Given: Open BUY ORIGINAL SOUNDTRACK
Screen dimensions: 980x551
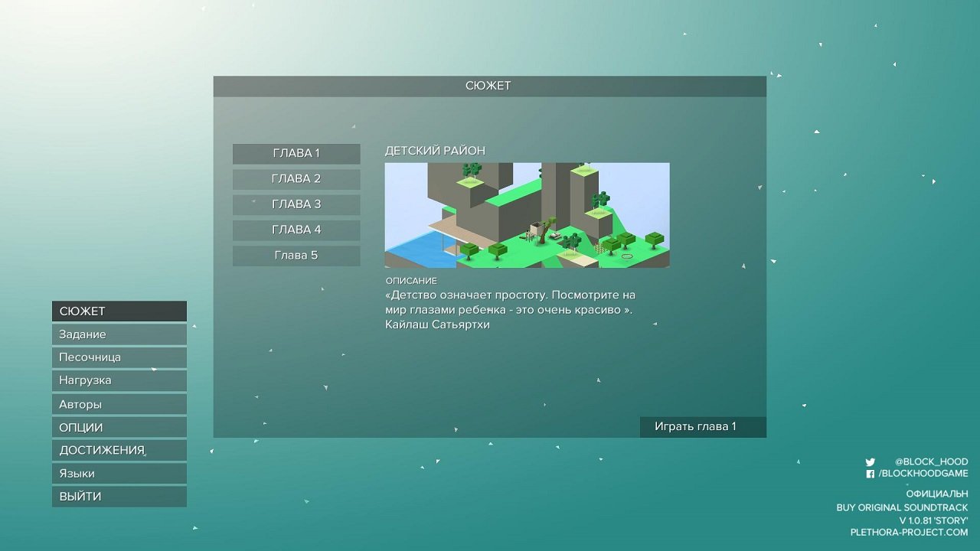Looking at the screenshot, I should [903, 507].
